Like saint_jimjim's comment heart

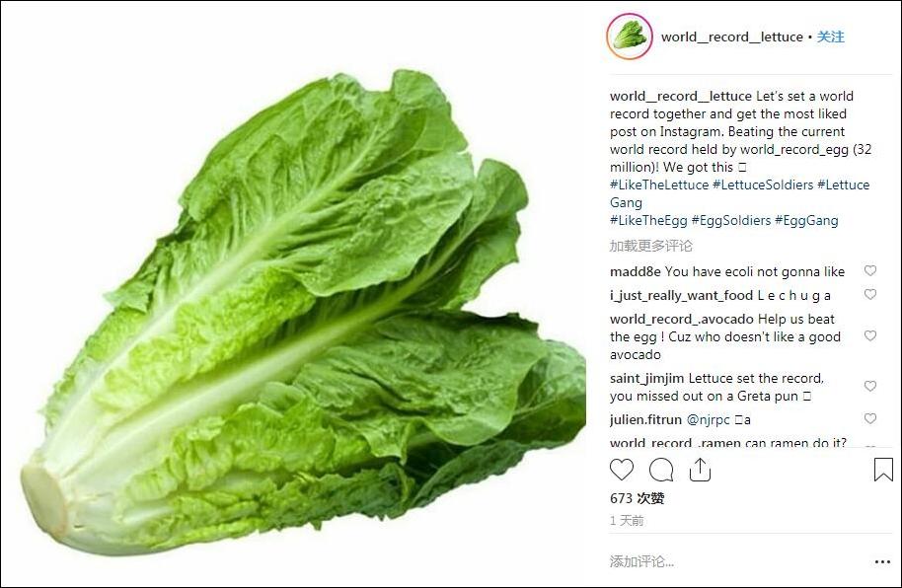(870, 386)
